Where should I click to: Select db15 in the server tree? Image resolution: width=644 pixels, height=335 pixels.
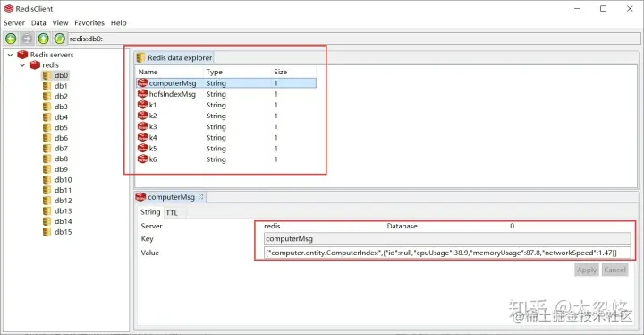64,232
